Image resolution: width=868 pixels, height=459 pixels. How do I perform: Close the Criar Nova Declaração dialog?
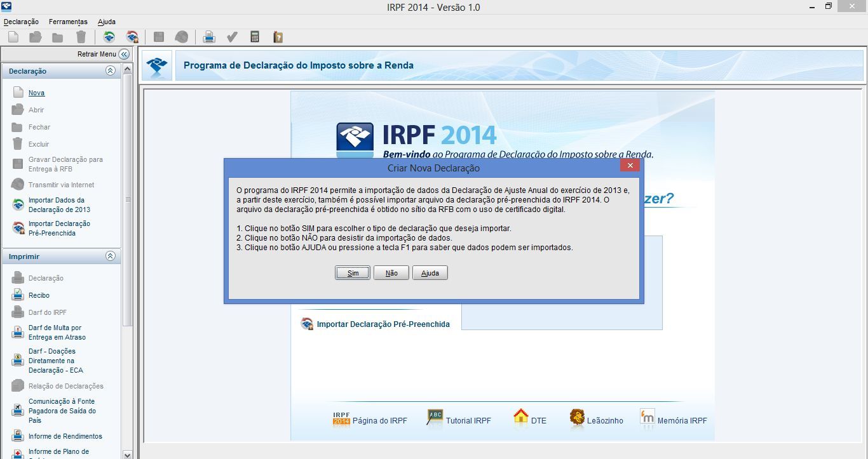click(x=630, y=165)
